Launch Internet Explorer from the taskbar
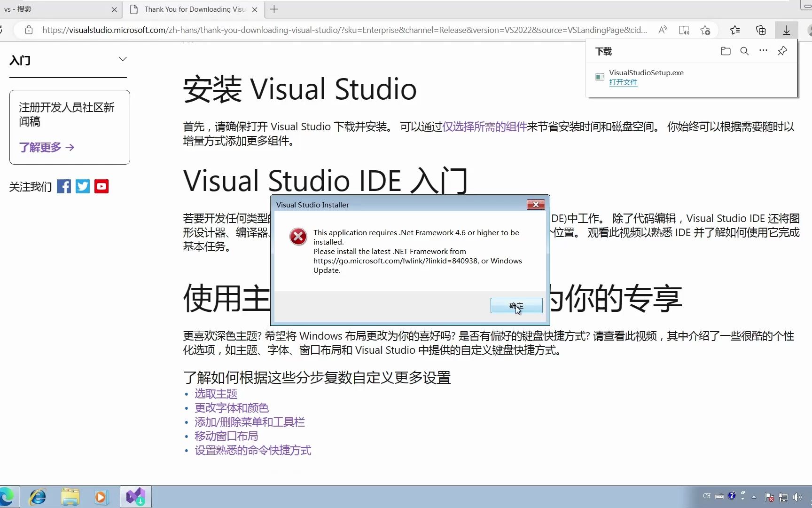Viewport: 812px width, 508px height. pos(38,497)
